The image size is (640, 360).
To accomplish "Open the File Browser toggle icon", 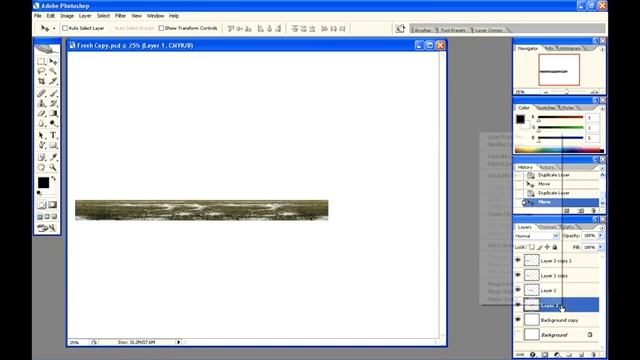I will pos(400,28).
